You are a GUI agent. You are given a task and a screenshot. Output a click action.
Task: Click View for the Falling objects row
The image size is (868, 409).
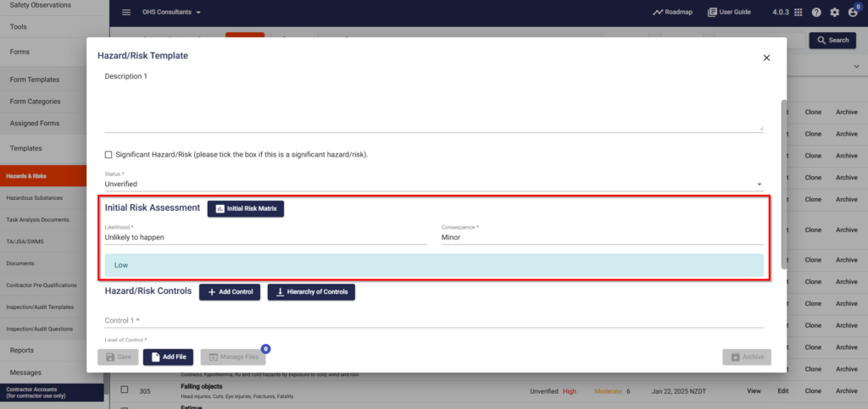click(x=754, y=390)
